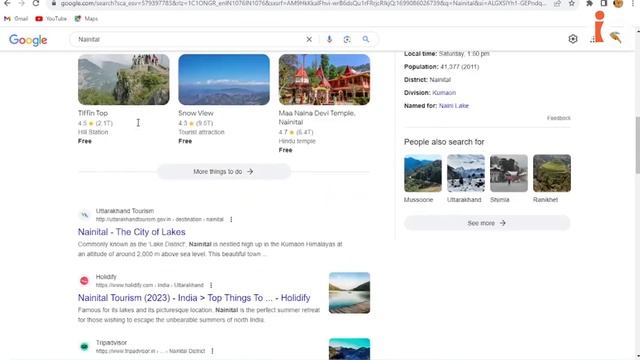Open the Nainital Tourism (2023) Holidify result
This screenshot has height=360, width=640.
point(194,298)
